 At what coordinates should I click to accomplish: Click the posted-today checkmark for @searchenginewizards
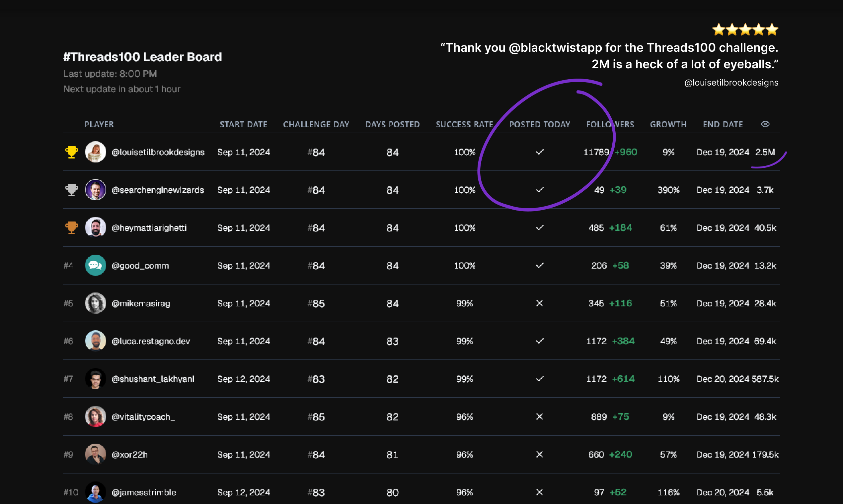tap(540, 190)
